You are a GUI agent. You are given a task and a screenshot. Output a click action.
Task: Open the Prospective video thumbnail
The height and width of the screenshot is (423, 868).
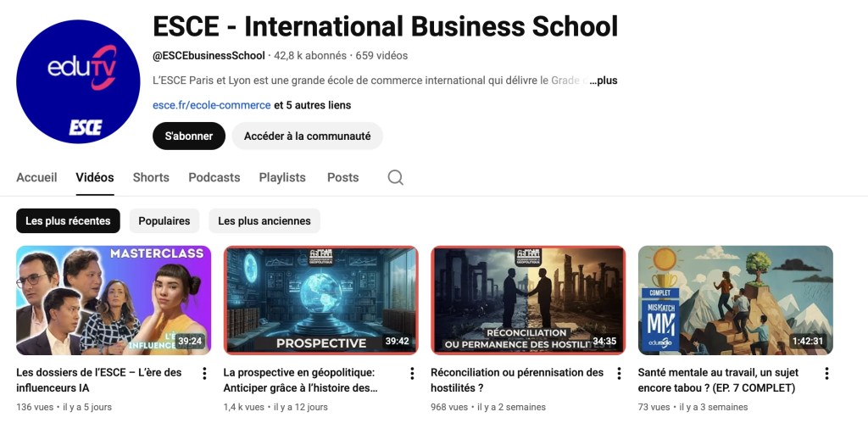[x=320, y=300]
